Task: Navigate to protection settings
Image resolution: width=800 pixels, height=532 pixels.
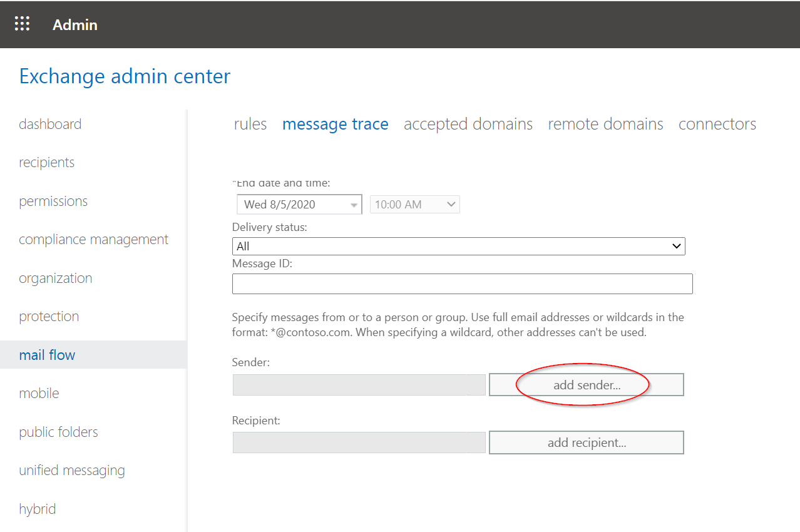Action: [49, 317]
